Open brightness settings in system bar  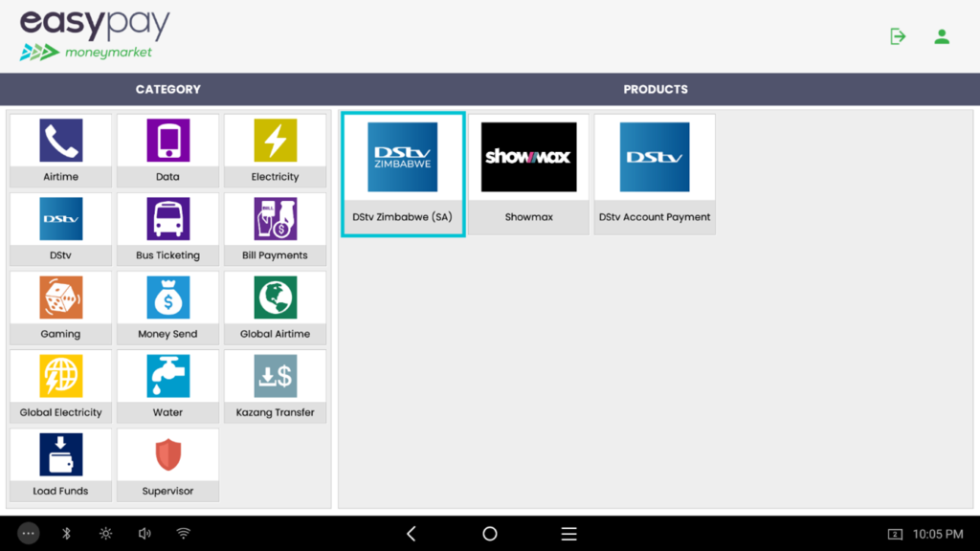(x=105, y=534)
